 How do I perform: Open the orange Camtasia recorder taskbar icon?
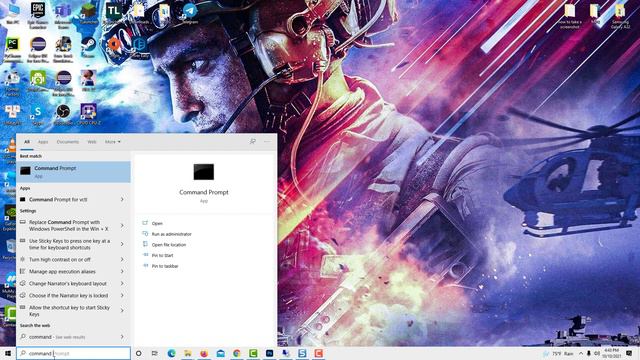(x=318, y=353)
